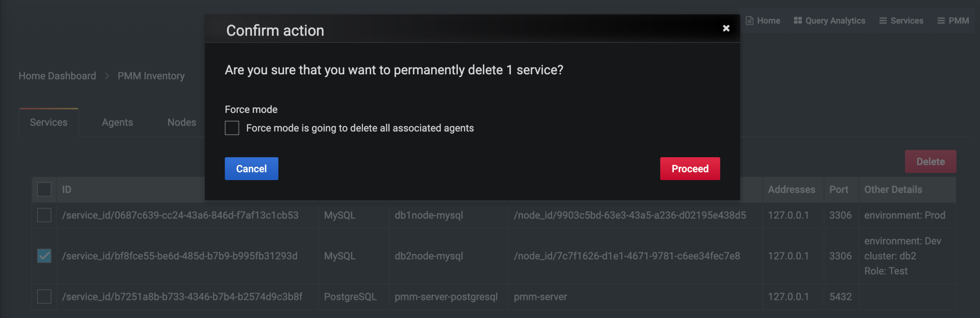Switch to the Nodes tab
This screenshot has width=980, height=318.
(x=181, y=123)
